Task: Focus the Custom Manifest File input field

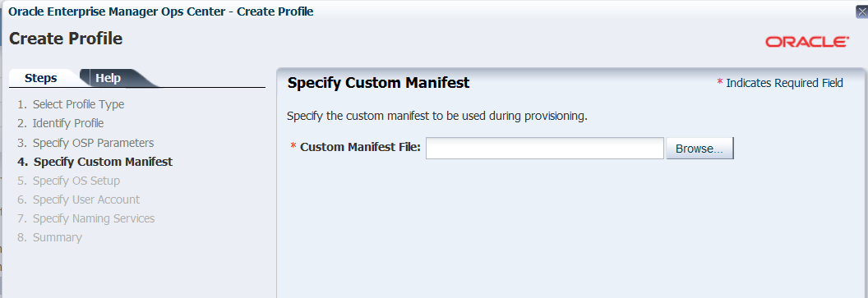Action: 545,148
